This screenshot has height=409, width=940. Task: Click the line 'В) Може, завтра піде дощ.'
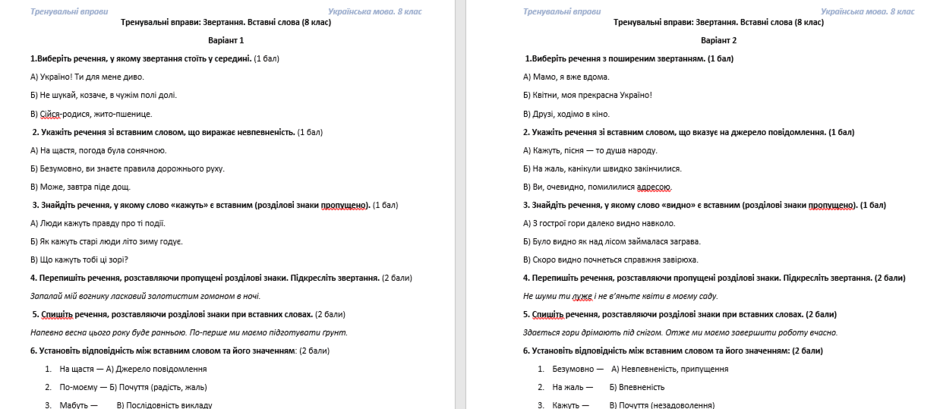80,187
